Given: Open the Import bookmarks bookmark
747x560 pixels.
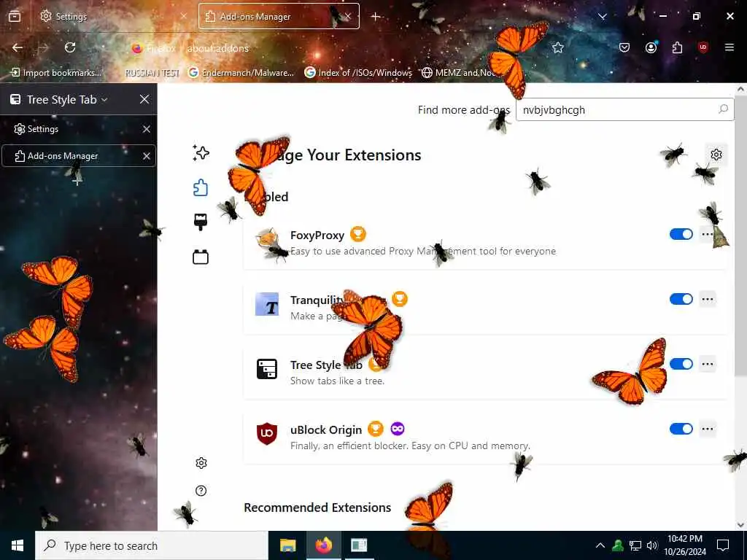Looking at the screenshot, I should coord(56,72).
